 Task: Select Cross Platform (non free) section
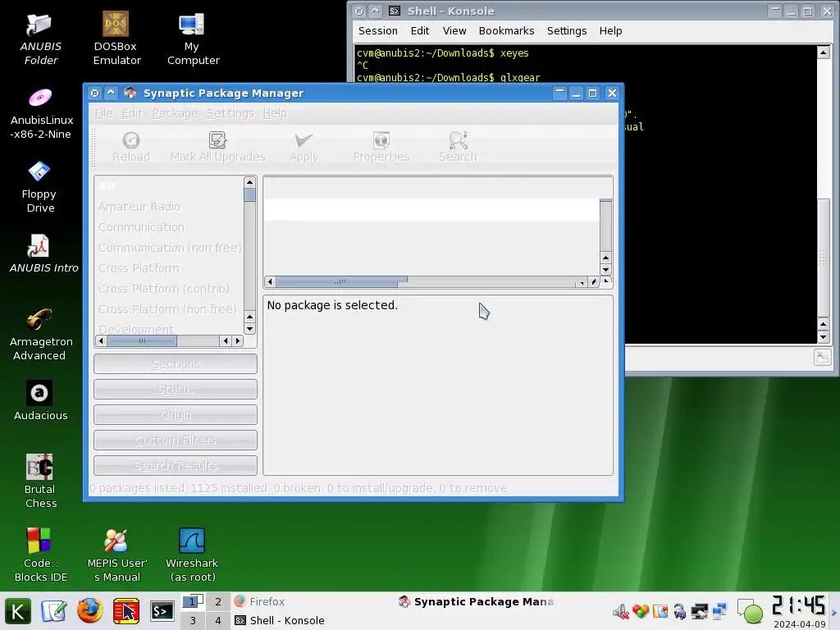coord(167,309)
